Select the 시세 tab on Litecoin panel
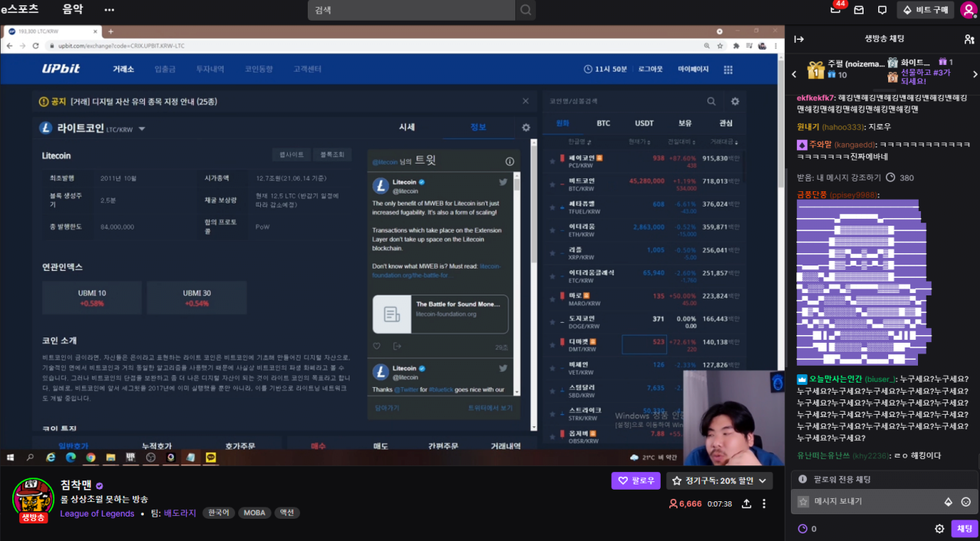The image size is (980, 541). point(407,127)
